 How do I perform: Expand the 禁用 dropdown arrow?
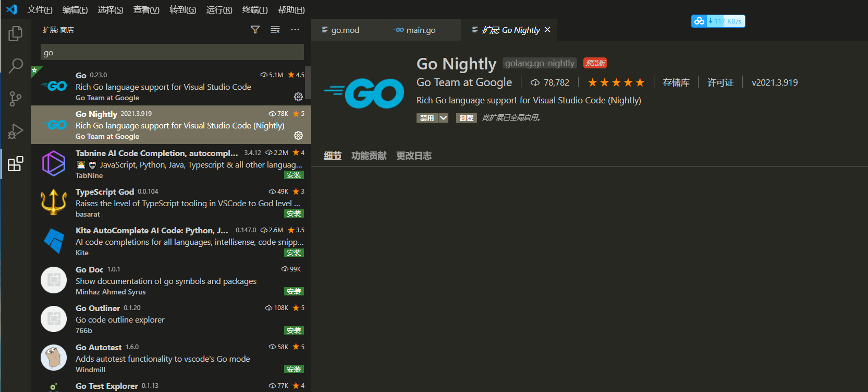(444, 118)
